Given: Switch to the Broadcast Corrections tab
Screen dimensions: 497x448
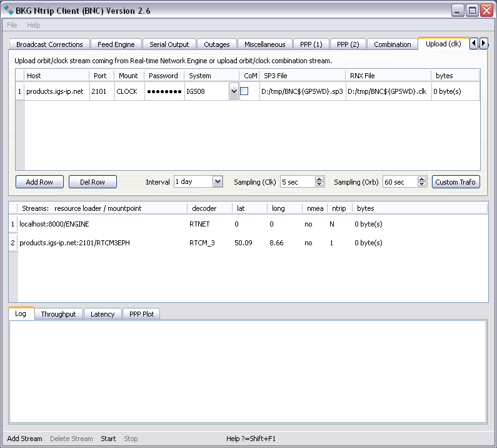Looking at the screenshot, I should click(49, 44).
